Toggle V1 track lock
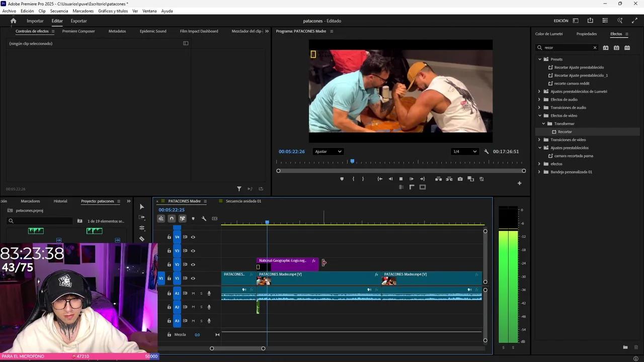 tap(169, 278)
